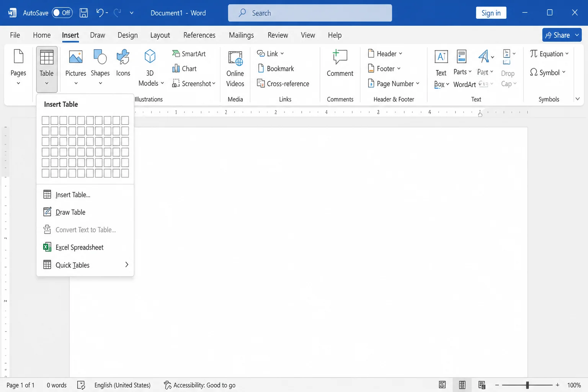Click the Online Videos button
The image size is (588, 392).
click(x=235, y=69)
